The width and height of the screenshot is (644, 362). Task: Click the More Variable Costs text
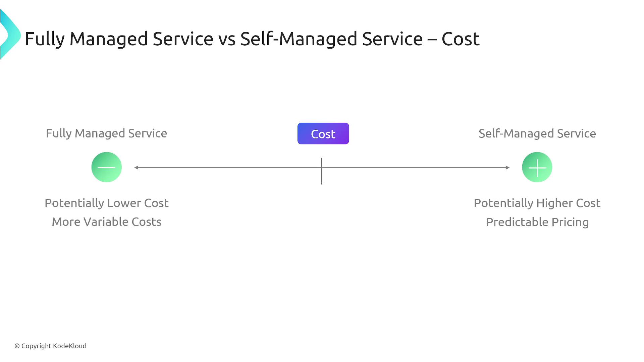[x=106, y=222]
